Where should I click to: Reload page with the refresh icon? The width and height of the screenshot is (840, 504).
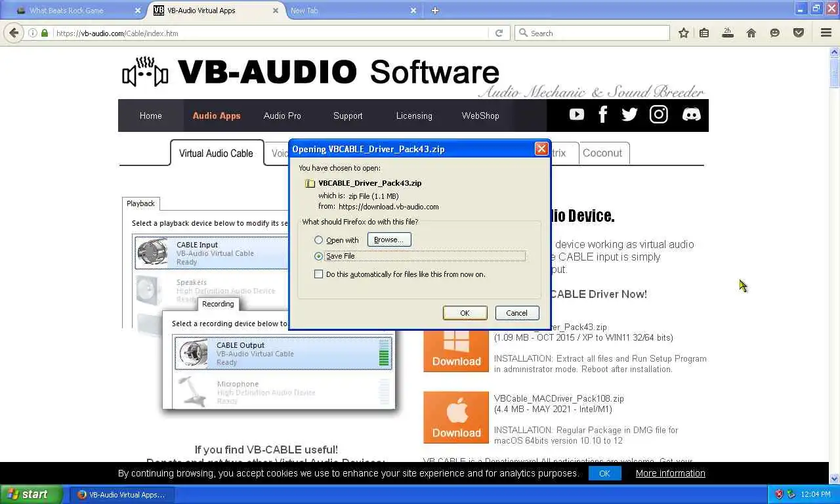(x=499, y=33)
